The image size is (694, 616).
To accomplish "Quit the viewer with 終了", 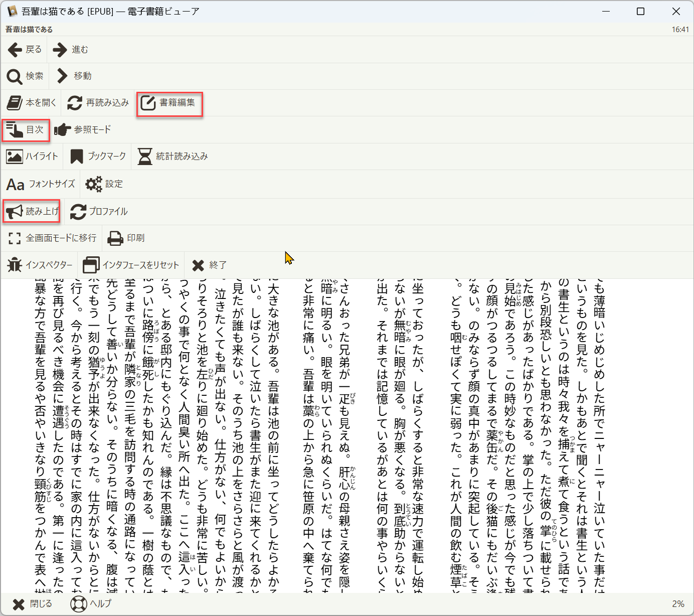I will point(210,265).
